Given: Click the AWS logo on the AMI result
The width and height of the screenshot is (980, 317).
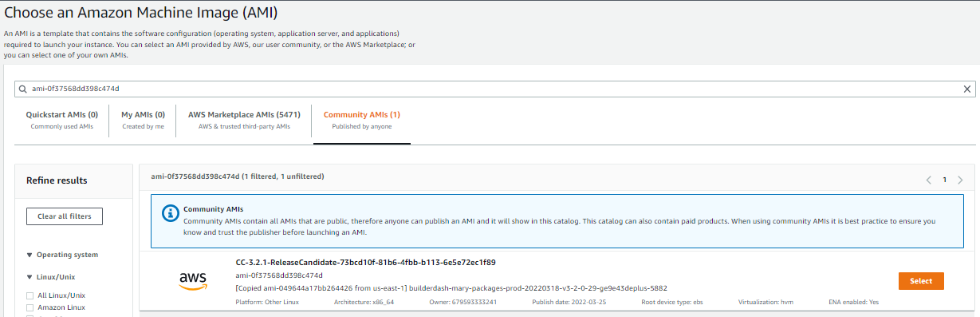Looking at the screenshot, I should pyautogui.click(x=193, y=280).
